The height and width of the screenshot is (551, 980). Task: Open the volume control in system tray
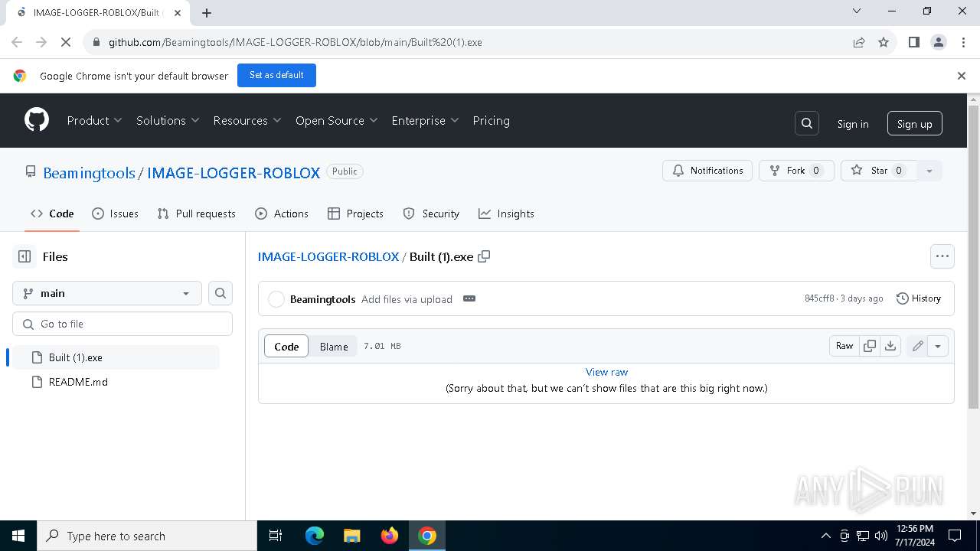881,536
